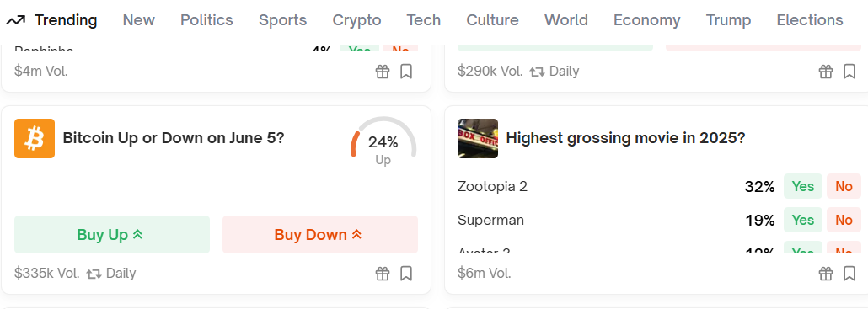Screen dimensions: 868x309
Task: Click the 24% Up probability gauge
Action: tap(383, 141)
